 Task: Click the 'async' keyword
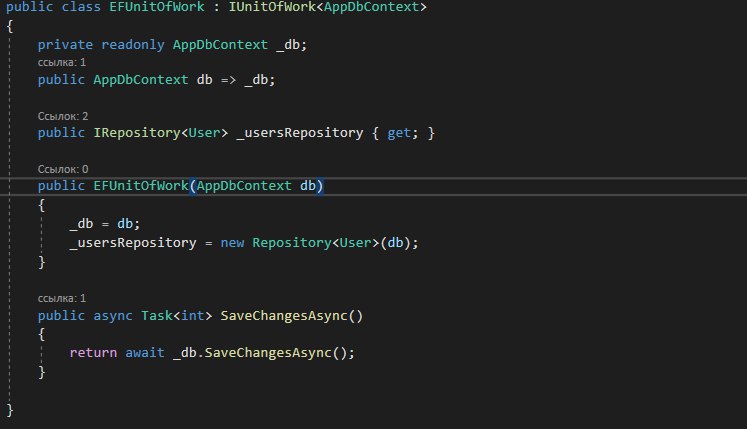(x=113, y=316)
